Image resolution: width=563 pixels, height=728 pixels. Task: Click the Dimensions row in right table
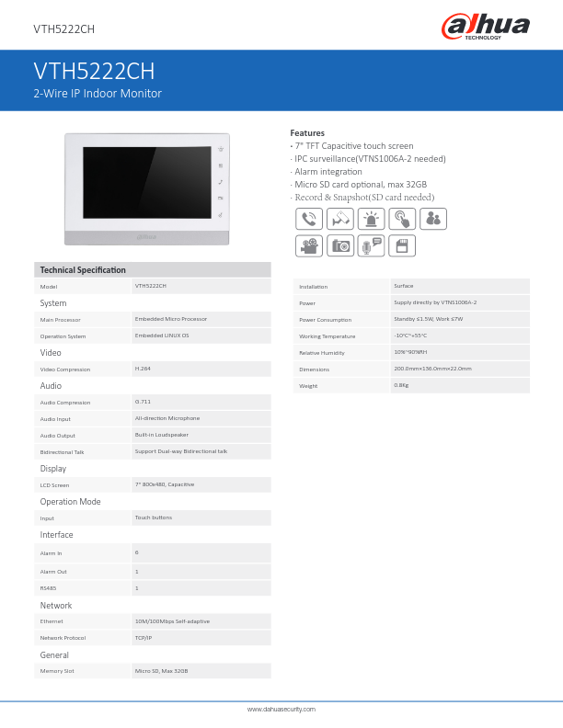[411, 369]
